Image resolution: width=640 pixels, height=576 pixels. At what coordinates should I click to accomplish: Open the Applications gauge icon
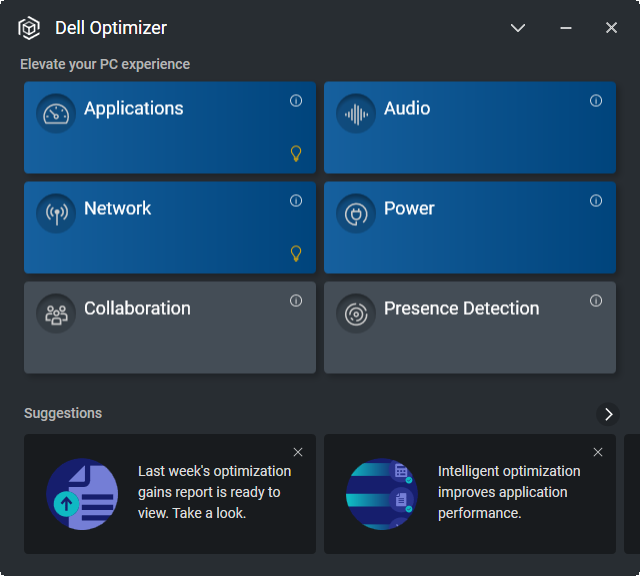click(56, 113)
